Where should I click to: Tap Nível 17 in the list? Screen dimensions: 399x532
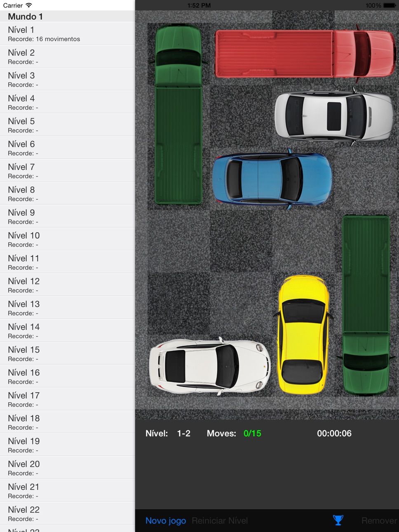coord(67,399)
